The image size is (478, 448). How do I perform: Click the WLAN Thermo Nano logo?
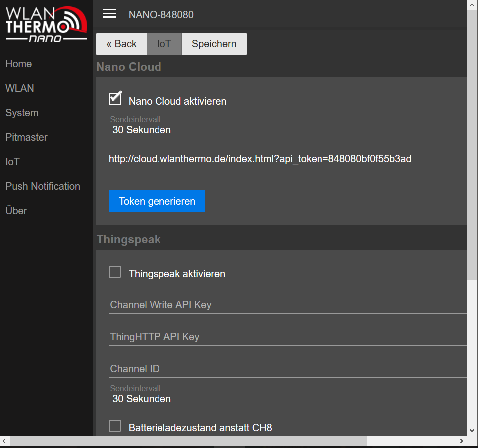[46, 24]
